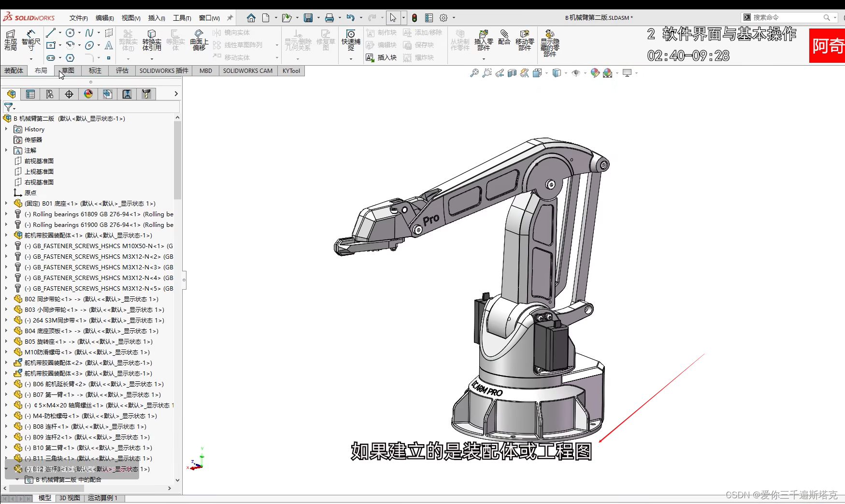Click 生成布局 button

coord(11,40)
